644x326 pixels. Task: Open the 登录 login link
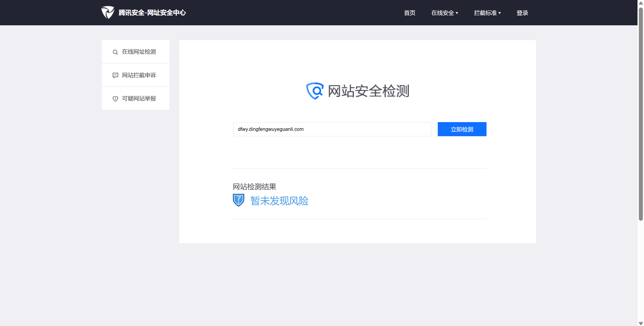pos(522,13)
